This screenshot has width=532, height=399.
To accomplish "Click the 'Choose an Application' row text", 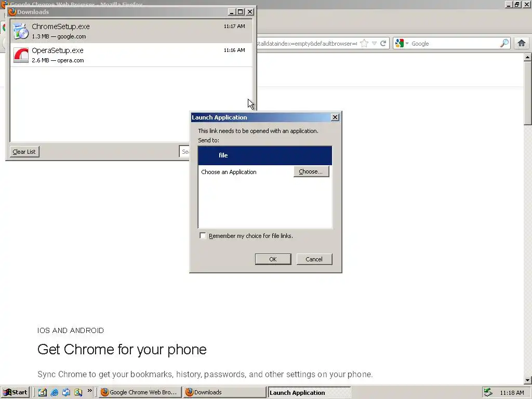I will coord(229,172).
